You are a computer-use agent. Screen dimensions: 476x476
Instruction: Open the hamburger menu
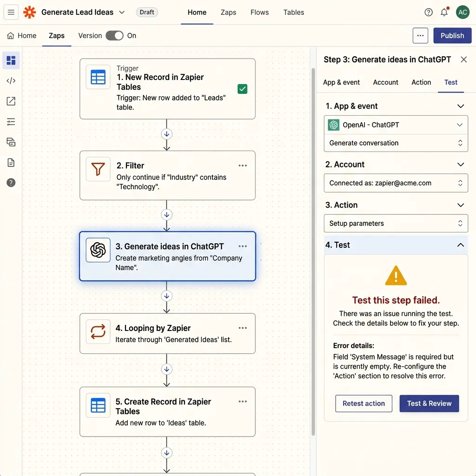[11, 12]
